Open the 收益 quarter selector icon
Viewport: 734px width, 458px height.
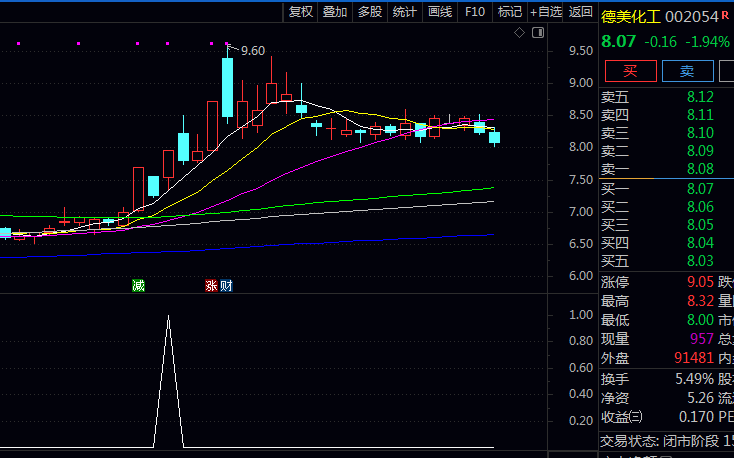pyautogui.click(x=637, y=417)
